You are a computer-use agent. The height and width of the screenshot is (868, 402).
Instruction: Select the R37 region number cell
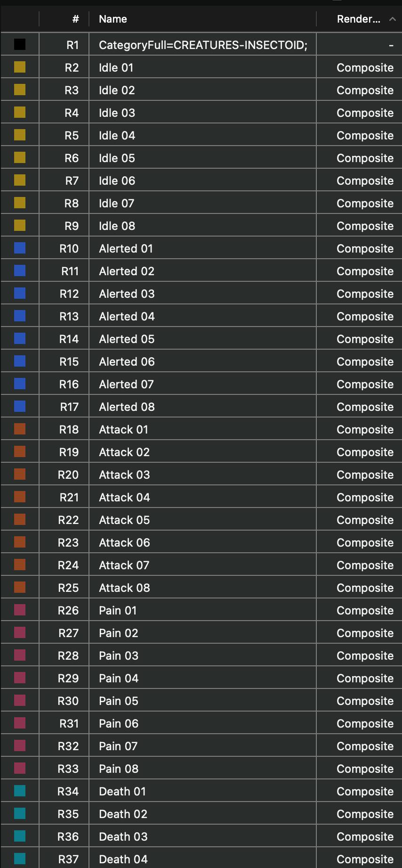click(x=68, y=859)
